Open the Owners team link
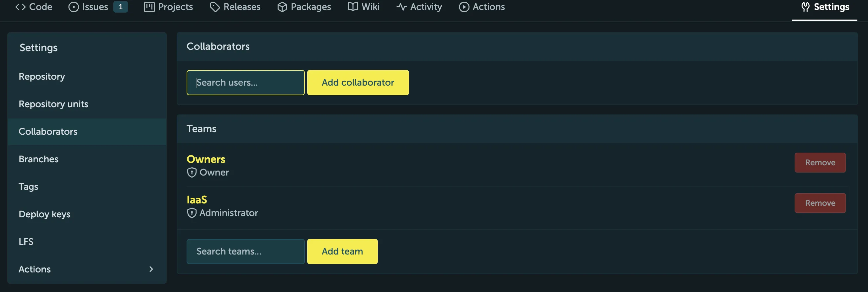The width and height of the screenshot is (868, 292). pyautogui.click(x=206, y=159)
